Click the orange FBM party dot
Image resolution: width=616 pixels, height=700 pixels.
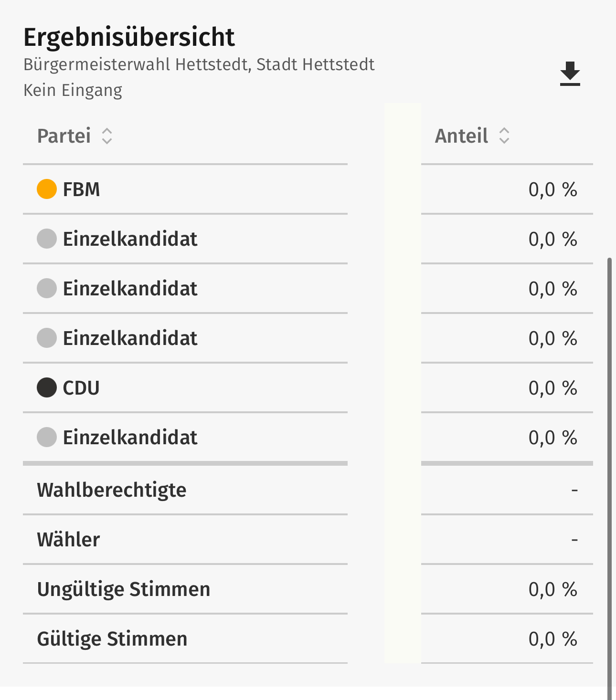point(47,189)
